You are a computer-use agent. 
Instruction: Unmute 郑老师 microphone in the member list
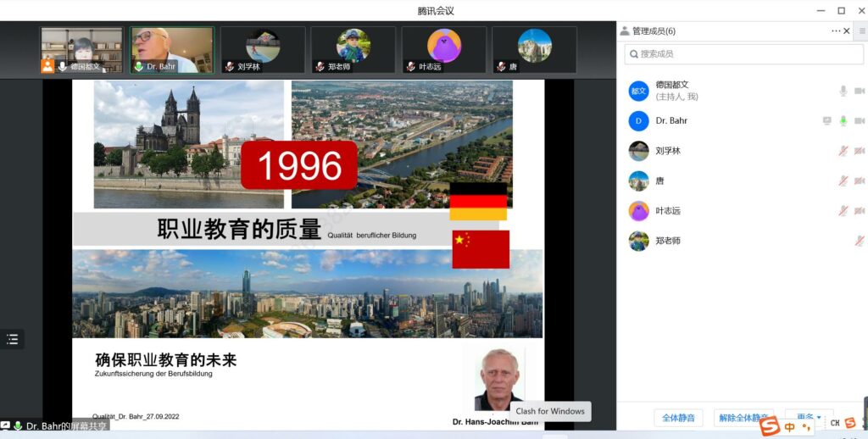pyautogui.click(x=860, y=241)
